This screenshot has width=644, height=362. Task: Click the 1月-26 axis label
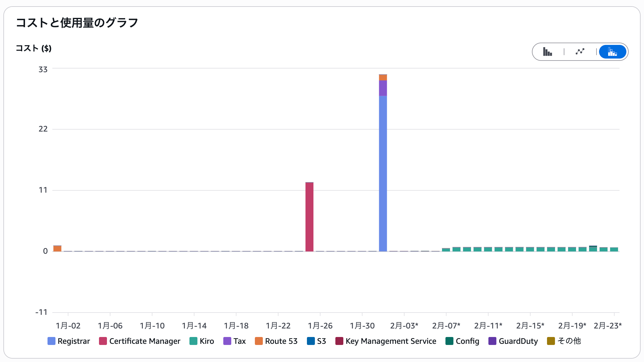[320, 326]
